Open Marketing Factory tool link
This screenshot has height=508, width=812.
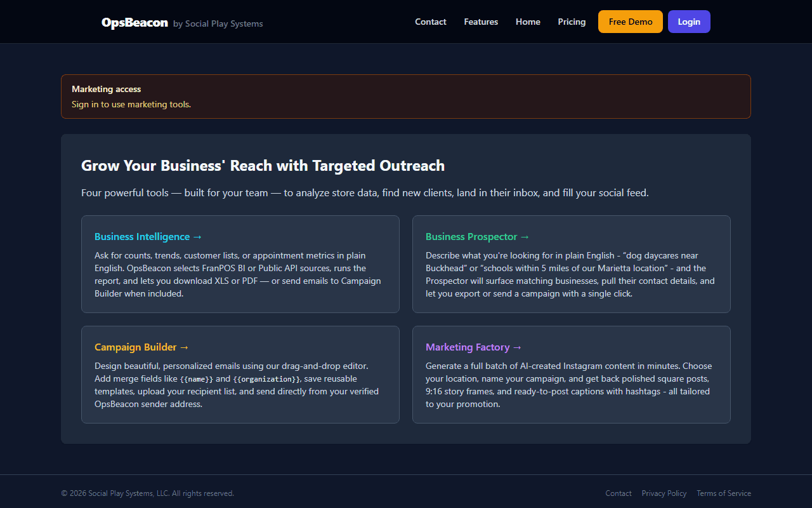point(474,347)
